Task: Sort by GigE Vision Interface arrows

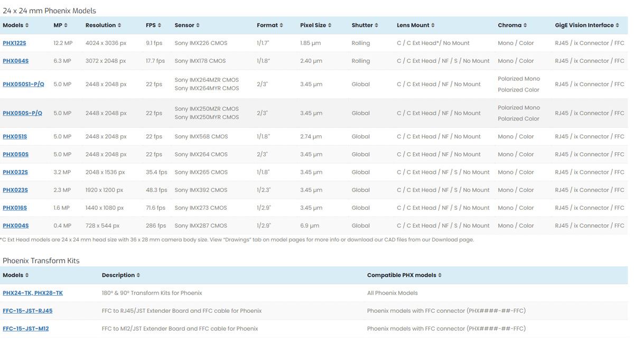Action: pyautogui.click(x=618, y=25)
